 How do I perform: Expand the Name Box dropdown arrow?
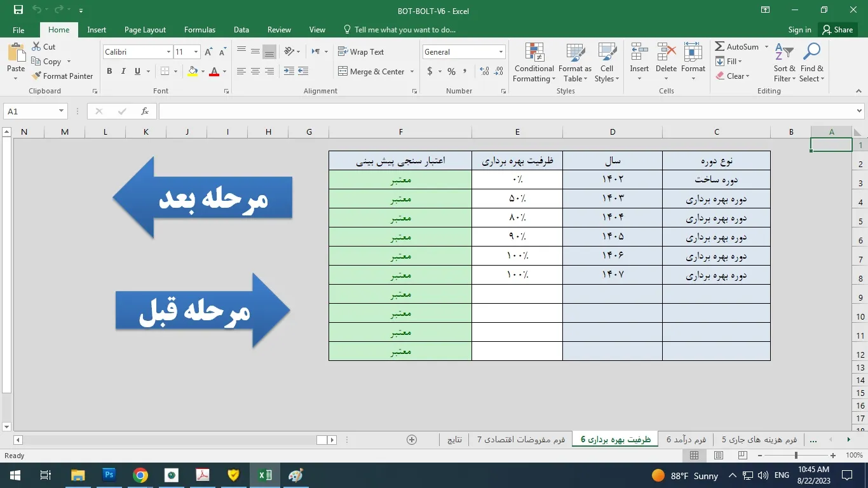(x=61, y=111)
